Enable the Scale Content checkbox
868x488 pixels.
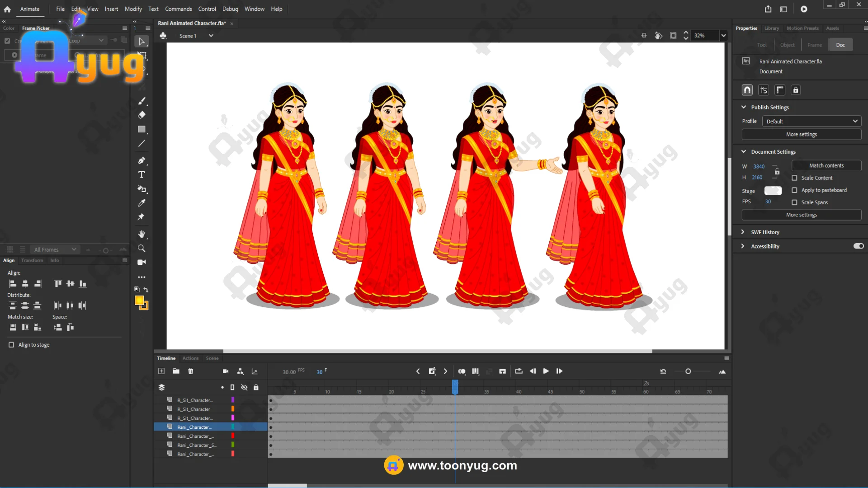[794, 178]
